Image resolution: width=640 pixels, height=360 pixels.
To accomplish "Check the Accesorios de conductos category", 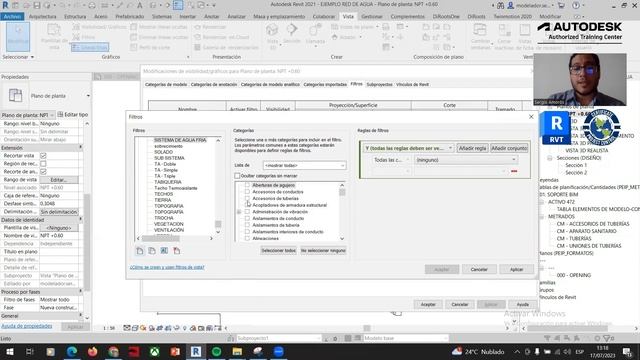I will pos(247,192).
